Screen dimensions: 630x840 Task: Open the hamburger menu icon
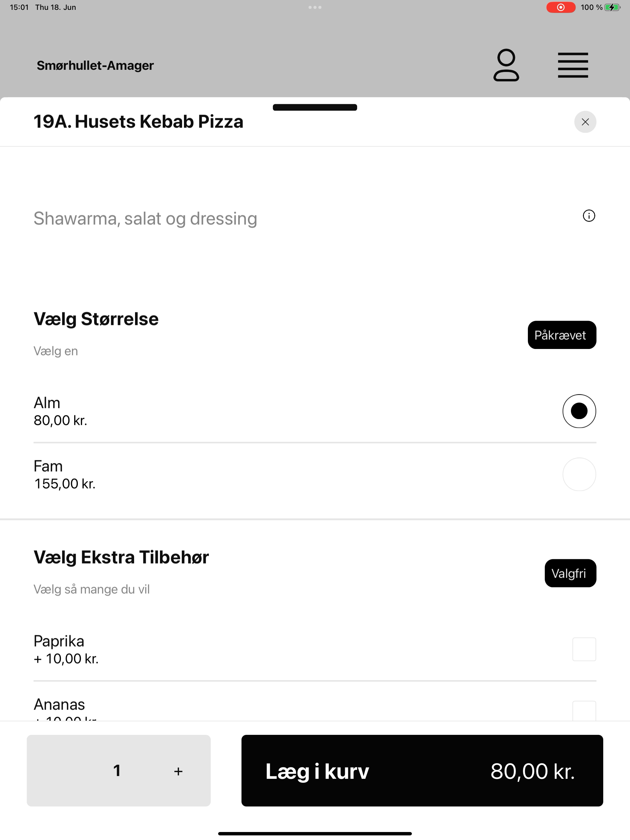572,65
